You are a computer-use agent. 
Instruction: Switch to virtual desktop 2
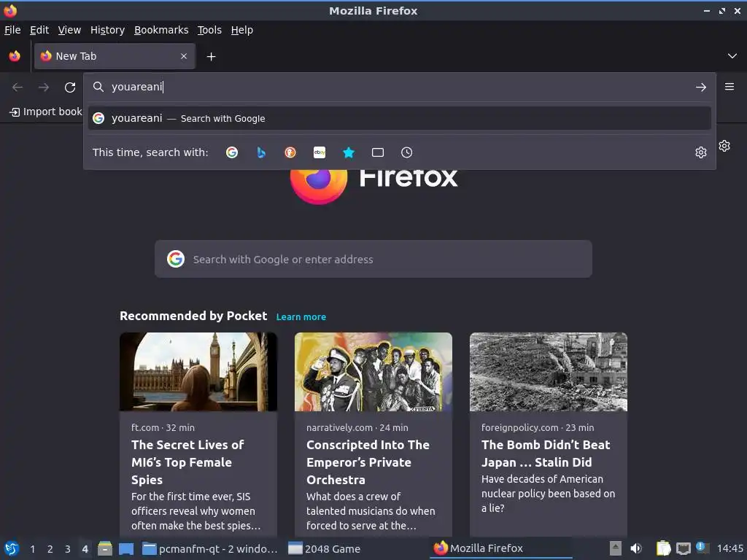pos(50,549)
